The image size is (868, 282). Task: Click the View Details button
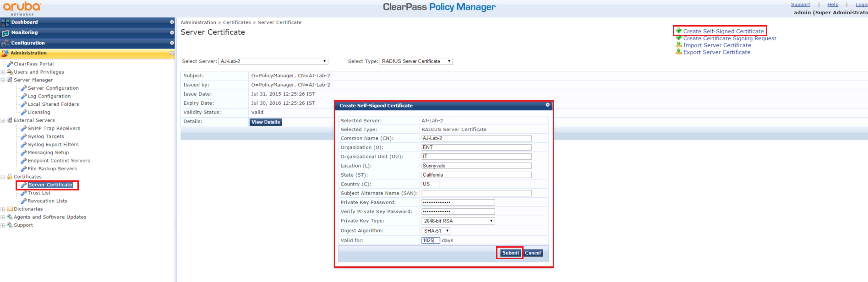266,122
